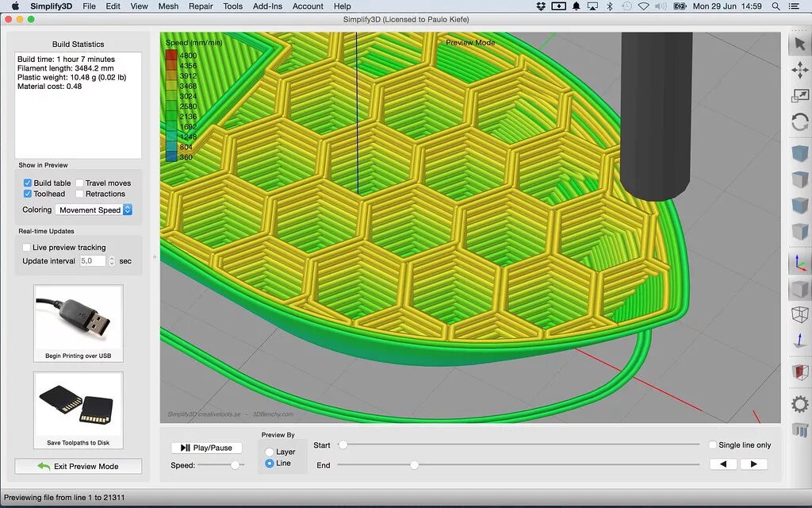
Task: Open Dropbox menu bar icon
Action: 541,6
